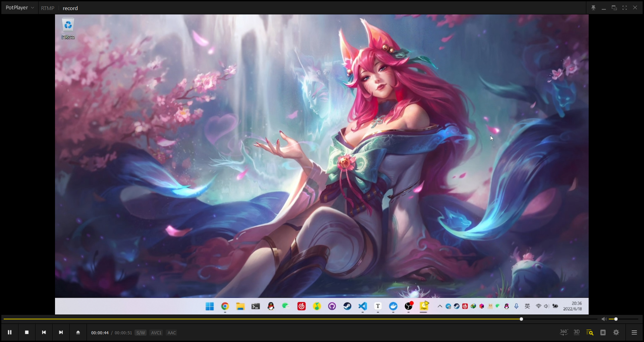Click the eject / open file icon

click(x=78, y=332)
